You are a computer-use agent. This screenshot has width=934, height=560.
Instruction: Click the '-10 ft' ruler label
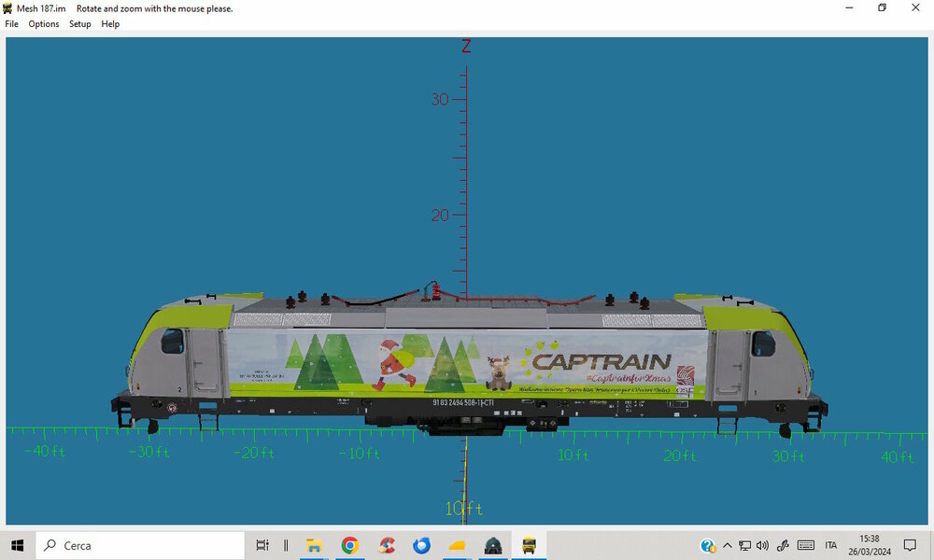tap(360, 454)
